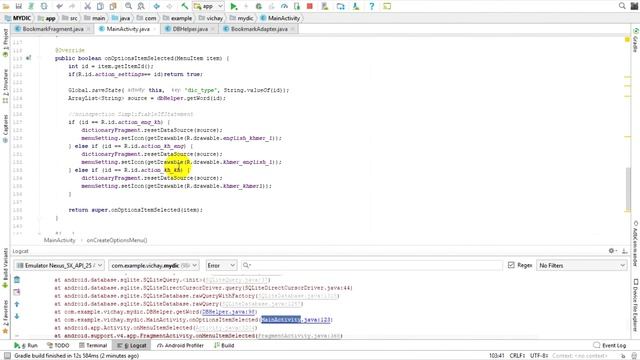
Task: Click the Make Project hammer icon
Action: 184,6
